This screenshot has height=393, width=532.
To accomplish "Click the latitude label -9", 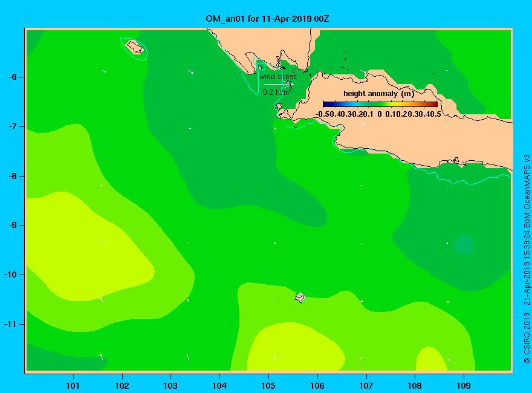I will coord(12,226).
